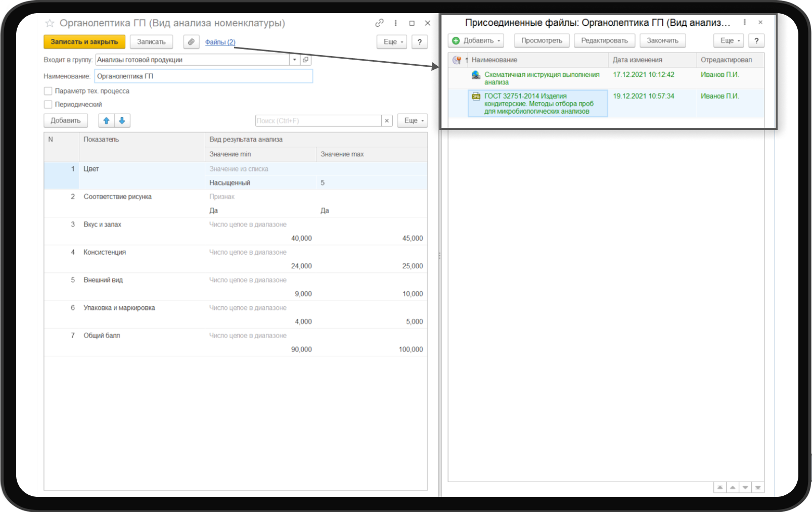This screenshot has height=512, width=812.
Task: Sort files by Дата изменения column
Action: [x=652, y=60]
